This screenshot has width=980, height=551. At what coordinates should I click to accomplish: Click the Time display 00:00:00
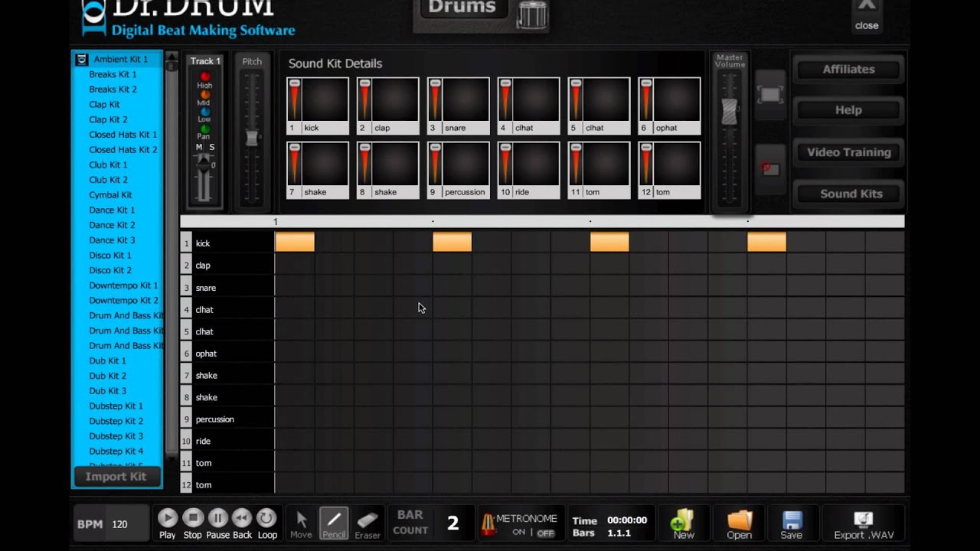tap(627, 520)
